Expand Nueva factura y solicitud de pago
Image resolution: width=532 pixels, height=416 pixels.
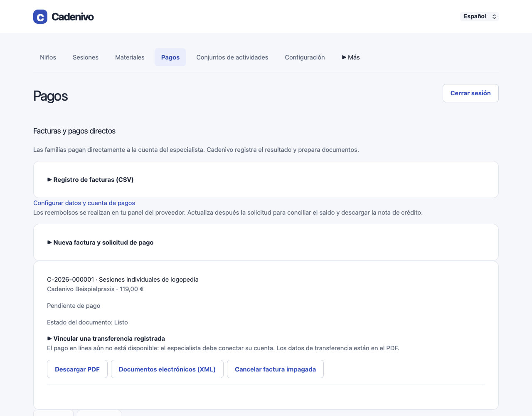100,243
